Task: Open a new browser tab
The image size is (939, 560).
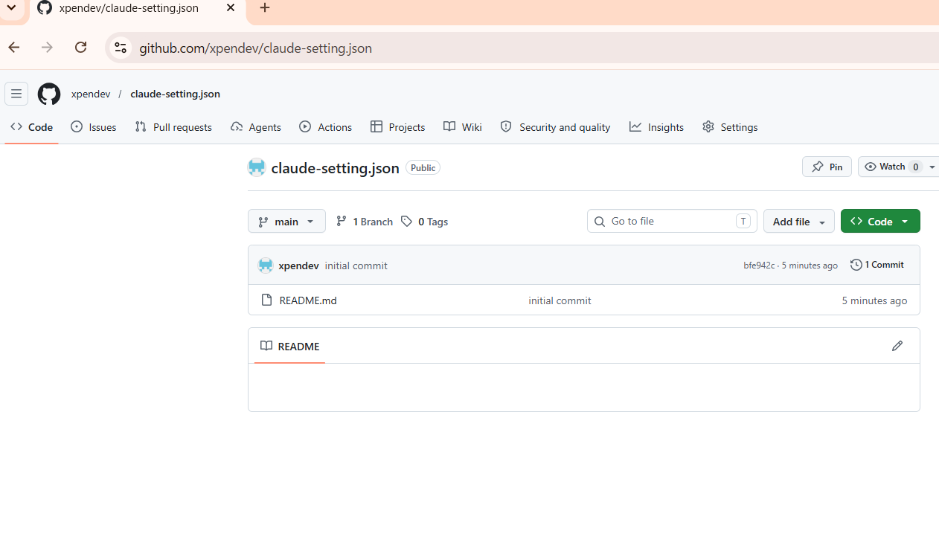Action: [x=264, y=8]
